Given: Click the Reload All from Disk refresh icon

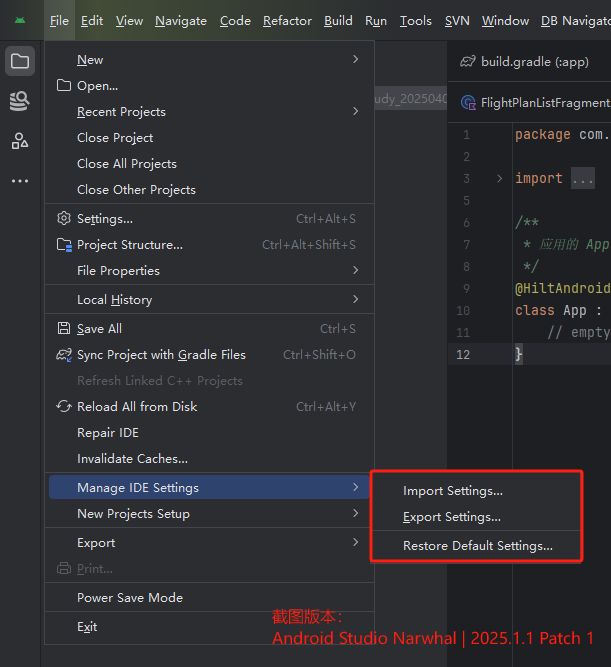Looking at the screenshot, I should 64,406.
